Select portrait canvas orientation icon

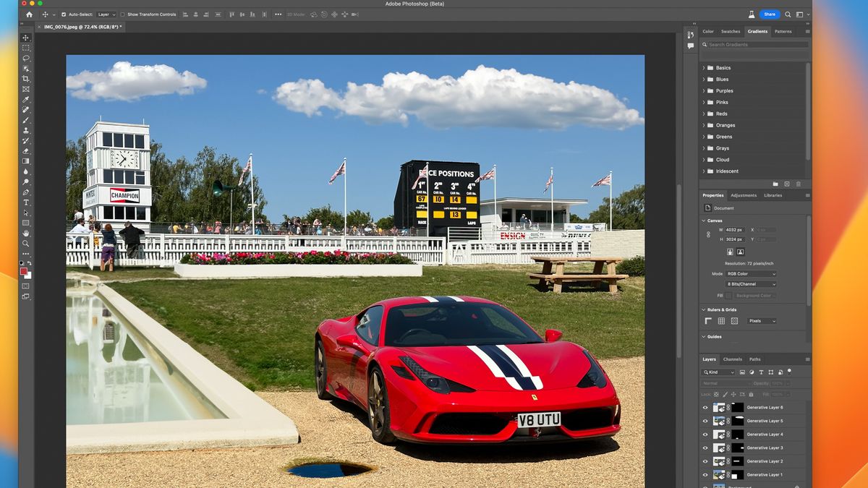coord(730,252)
